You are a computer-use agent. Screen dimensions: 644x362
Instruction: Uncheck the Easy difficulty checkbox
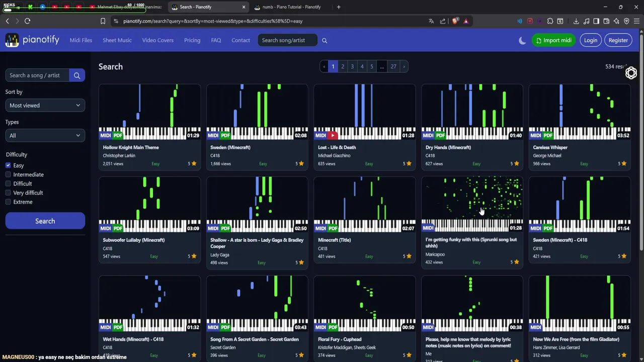click(x=8, y=165)
